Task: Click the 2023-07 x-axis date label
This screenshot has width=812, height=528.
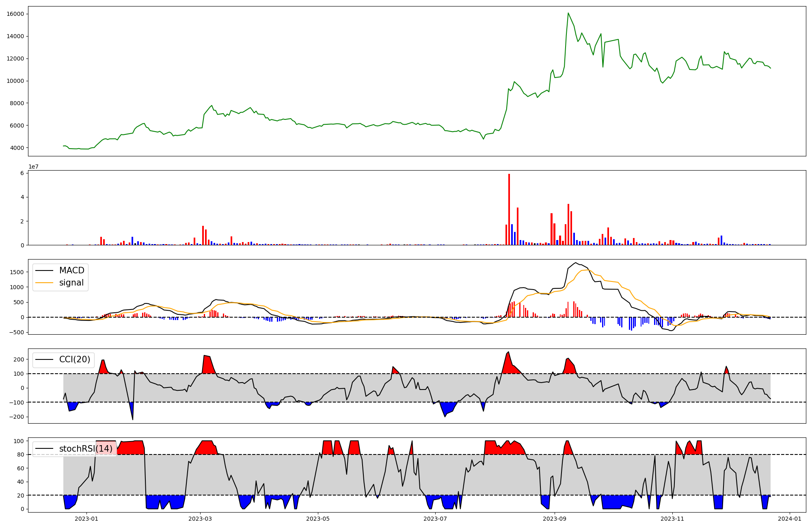Action: (x=435, y=519)
